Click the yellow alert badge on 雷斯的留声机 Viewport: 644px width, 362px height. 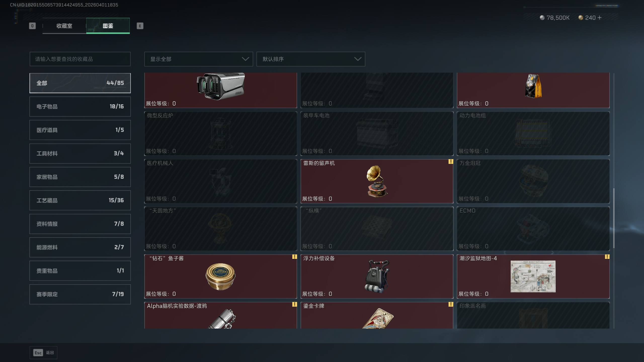pos(451,162)
